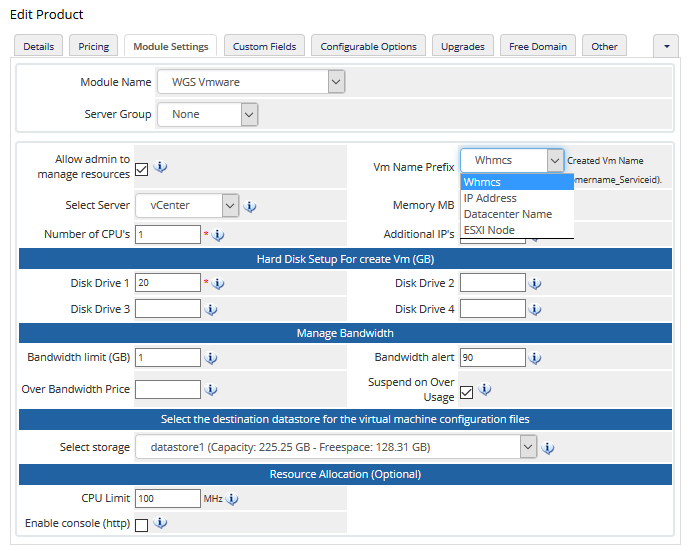The image size is (689, 551).
Task: Click the Over Bandwidth Price field
Action: coord(168,389)
